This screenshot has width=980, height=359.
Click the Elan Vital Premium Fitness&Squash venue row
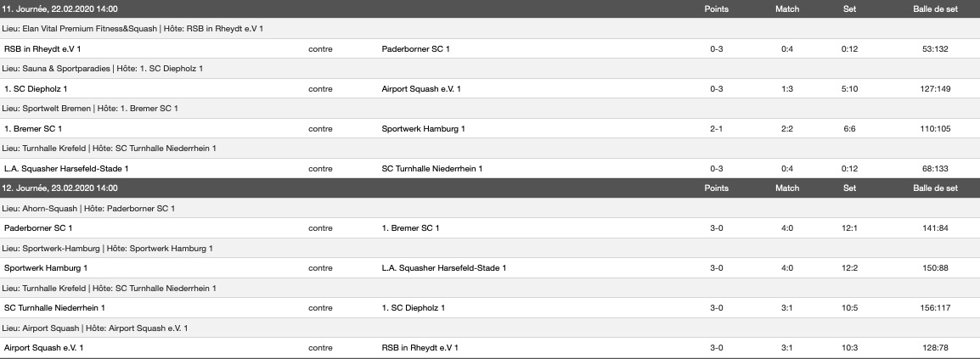pyautogui.click(x=133, y=29)
